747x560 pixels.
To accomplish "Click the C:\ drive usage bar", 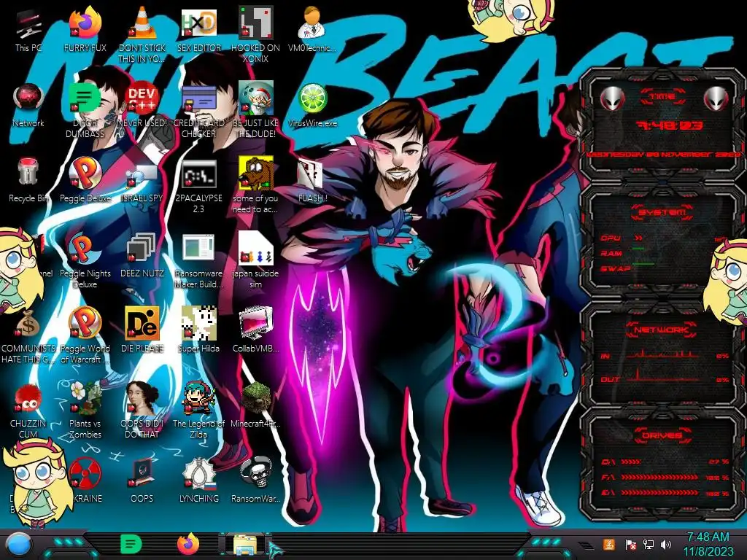I will pos(665,462).
